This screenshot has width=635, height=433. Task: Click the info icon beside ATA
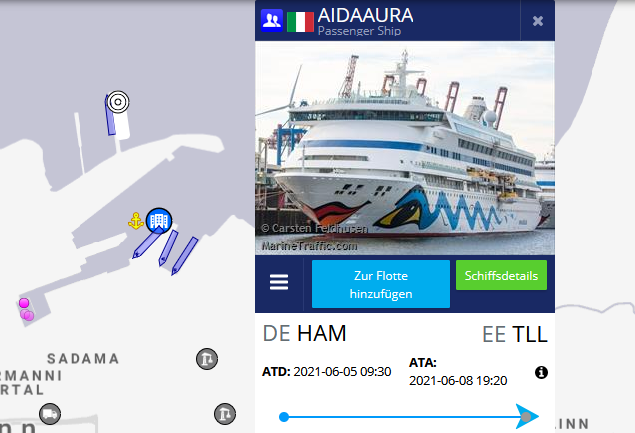[541, 372]
